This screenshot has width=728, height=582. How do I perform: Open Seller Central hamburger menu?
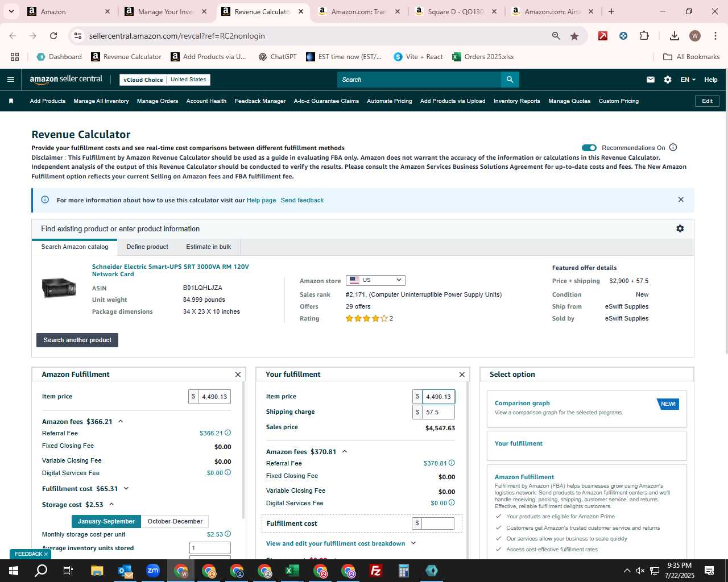10,80
